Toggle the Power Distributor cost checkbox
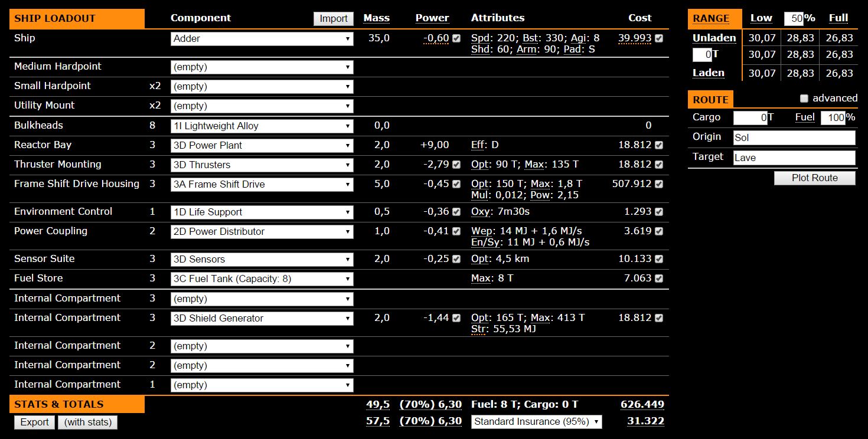The width and height of the screenshot is (868, 439). pos(659,231)
